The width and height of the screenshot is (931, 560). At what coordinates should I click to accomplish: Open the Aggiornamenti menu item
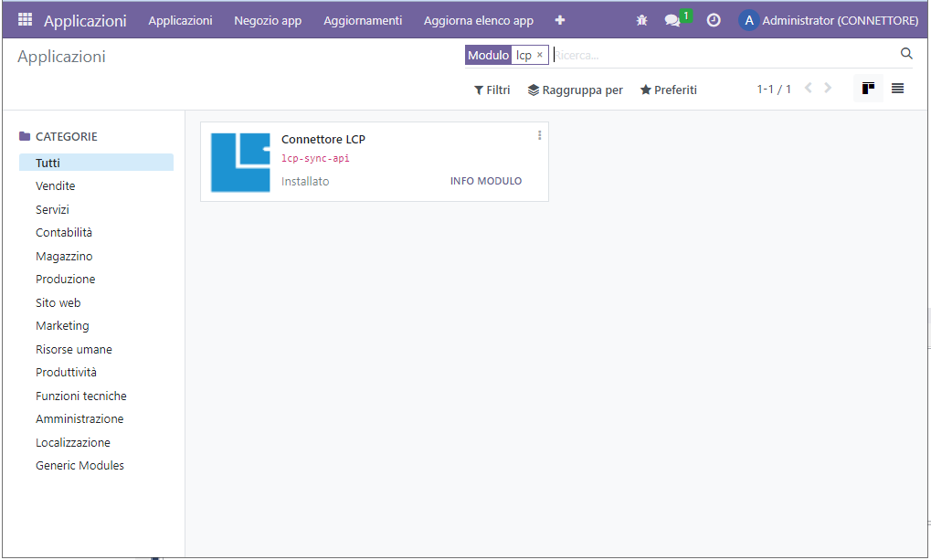point(363,20)
